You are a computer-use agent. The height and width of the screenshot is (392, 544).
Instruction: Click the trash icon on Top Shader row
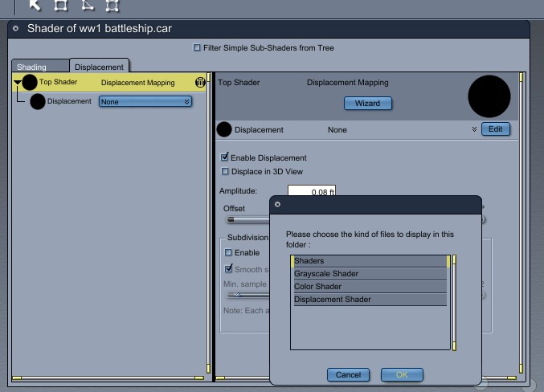pos(200,82)
